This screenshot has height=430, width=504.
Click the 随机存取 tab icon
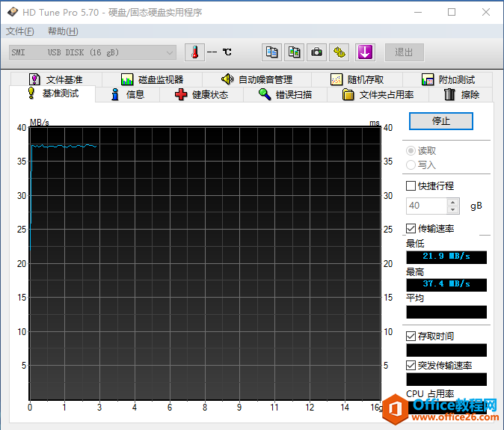[336, 79]
